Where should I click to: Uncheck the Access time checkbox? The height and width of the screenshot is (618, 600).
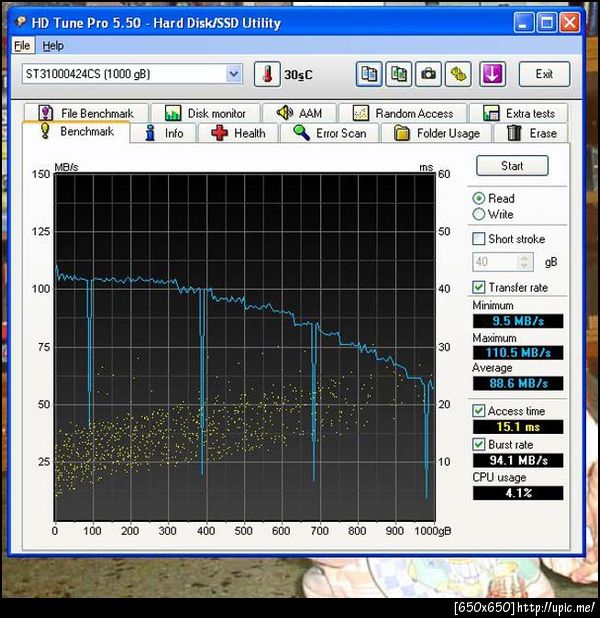479,411
